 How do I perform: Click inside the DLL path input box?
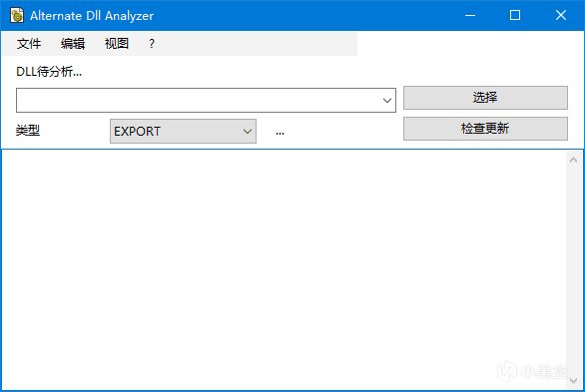[198, 100]
